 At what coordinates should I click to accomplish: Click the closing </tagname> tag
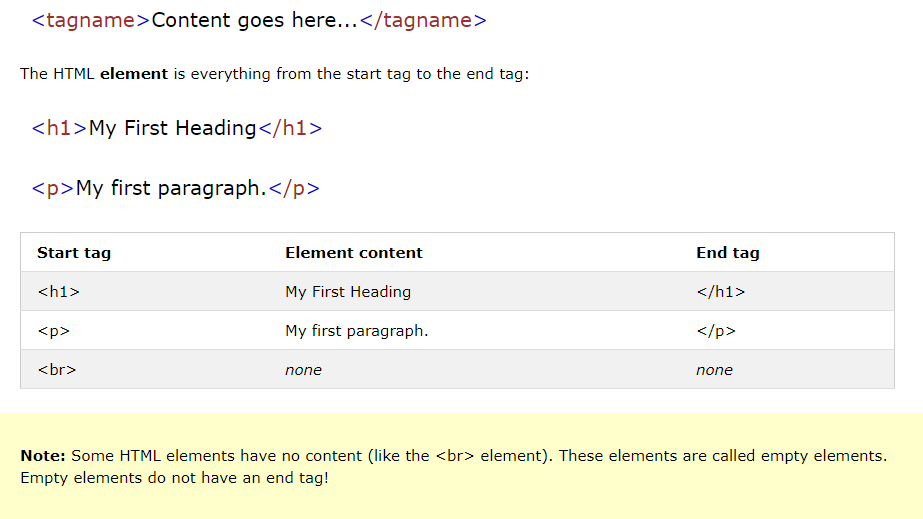[x=423, y=21]
